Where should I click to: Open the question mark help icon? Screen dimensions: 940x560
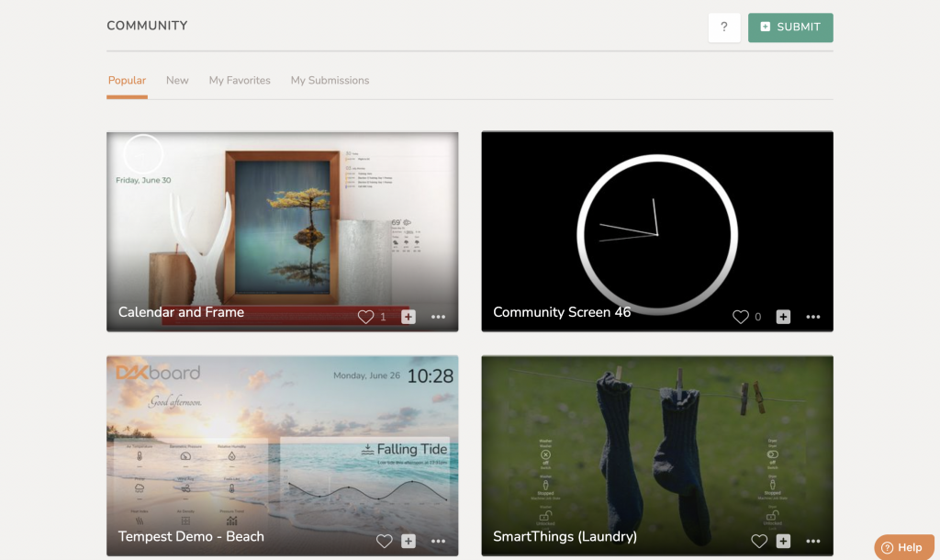(723, 28)
